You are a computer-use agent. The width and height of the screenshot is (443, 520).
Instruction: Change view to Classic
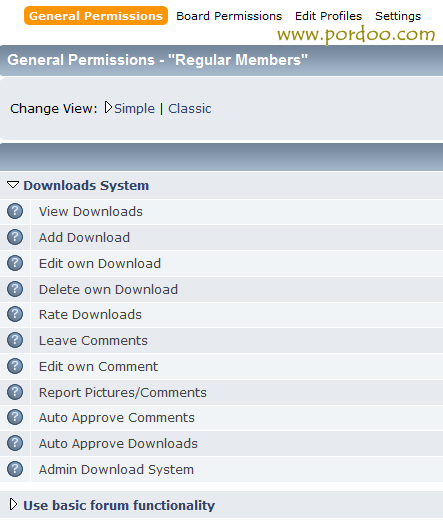pyautogui.click(x=190, y=109)
